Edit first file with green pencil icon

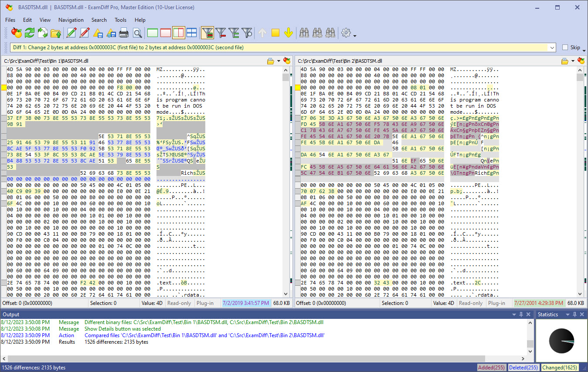coord(71,33)
